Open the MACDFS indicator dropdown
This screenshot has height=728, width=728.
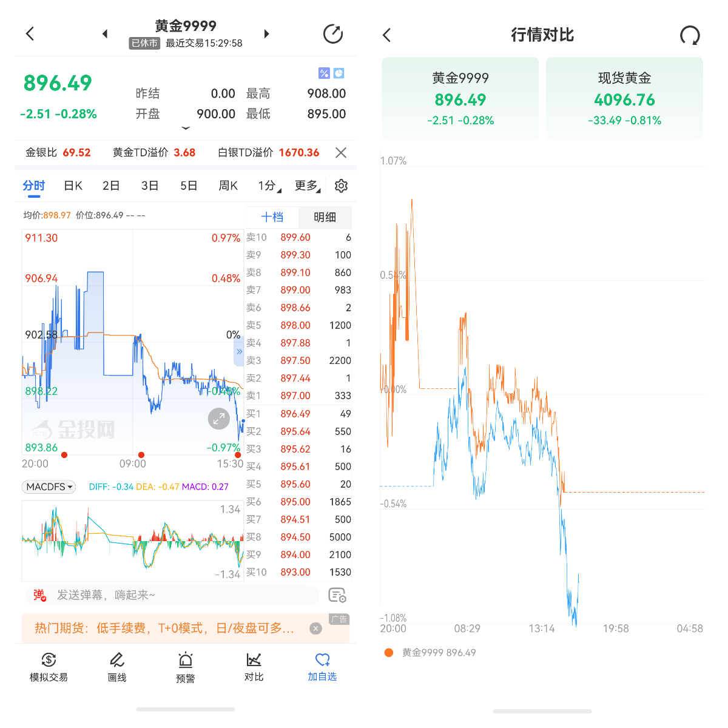[49, 487]
